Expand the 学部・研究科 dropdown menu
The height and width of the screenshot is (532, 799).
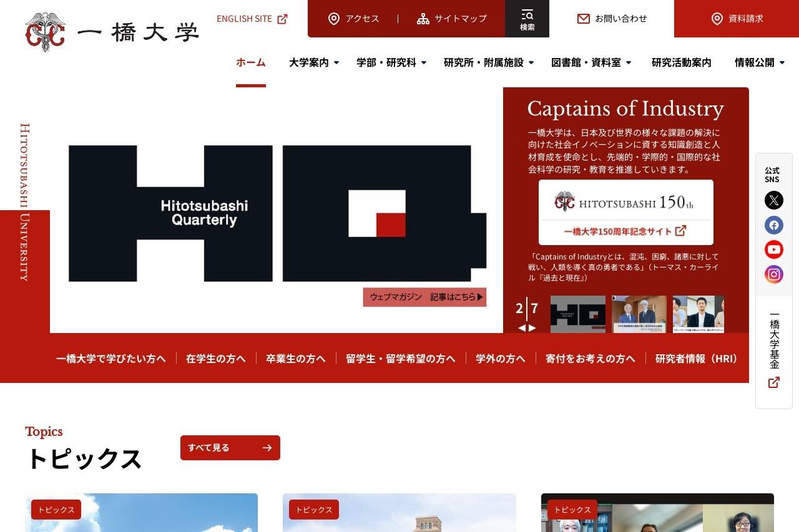point(424,62)
